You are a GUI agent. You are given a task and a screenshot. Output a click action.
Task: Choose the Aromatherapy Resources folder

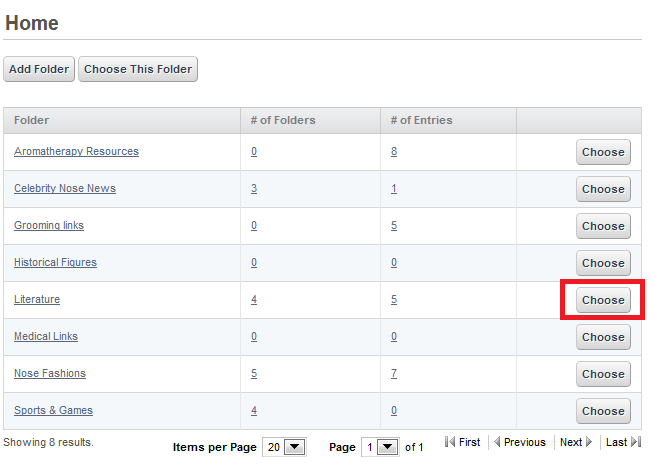603,152
